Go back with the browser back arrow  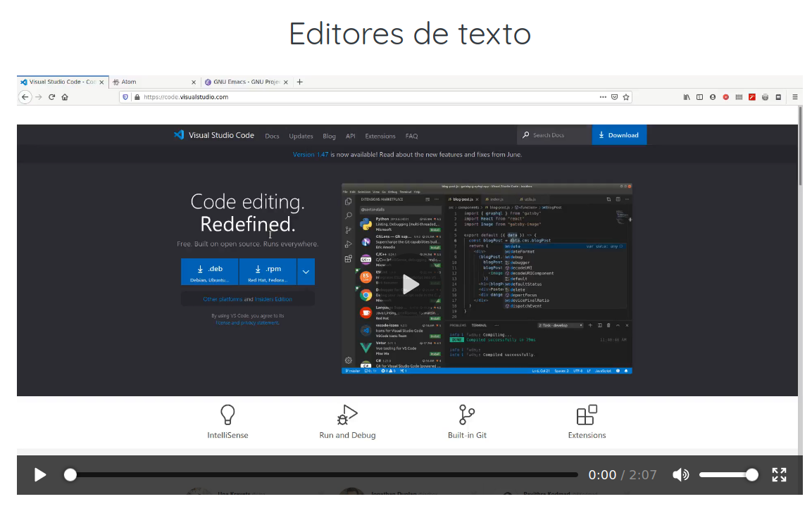[x=25, y=96]
